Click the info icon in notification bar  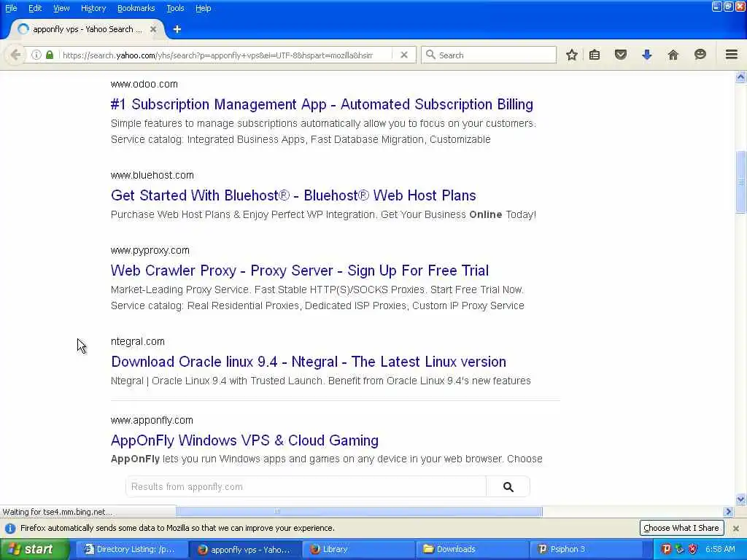coord(10,528)
